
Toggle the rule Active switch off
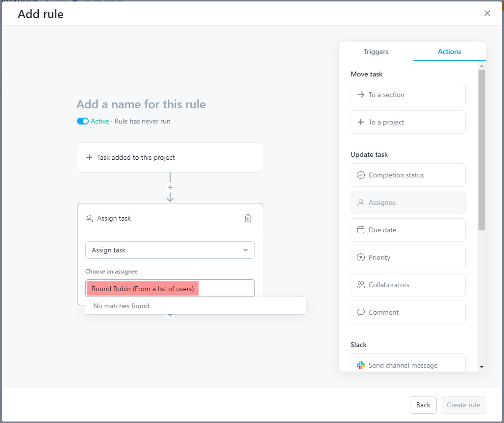[x=83, y=121]
